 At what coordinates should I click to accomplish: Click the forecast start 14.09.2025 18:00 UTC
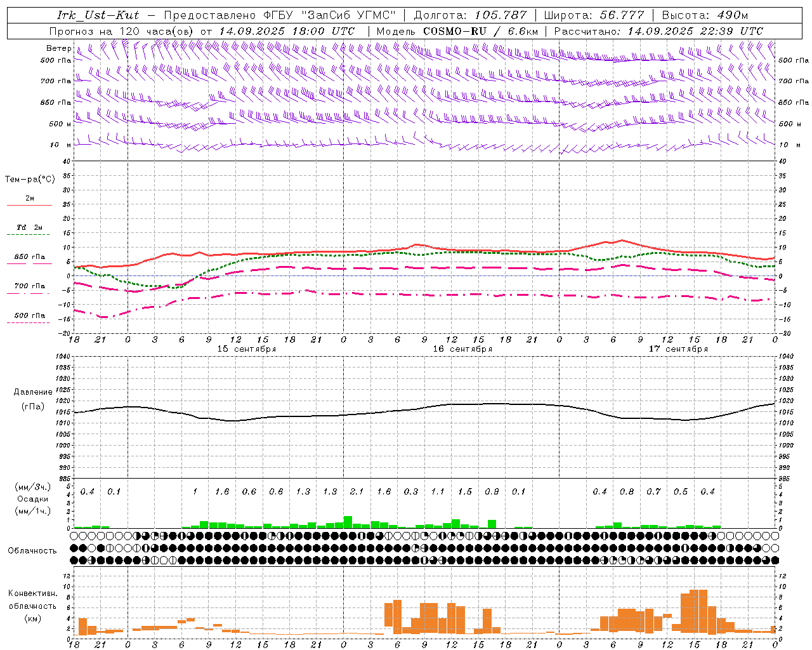(x=287, y=31)
